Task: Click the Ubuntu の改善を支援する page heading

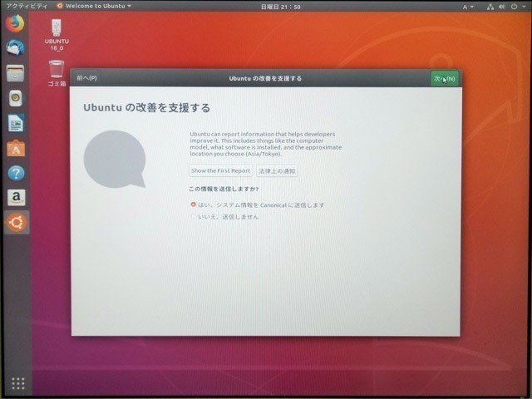Action: 146,108
